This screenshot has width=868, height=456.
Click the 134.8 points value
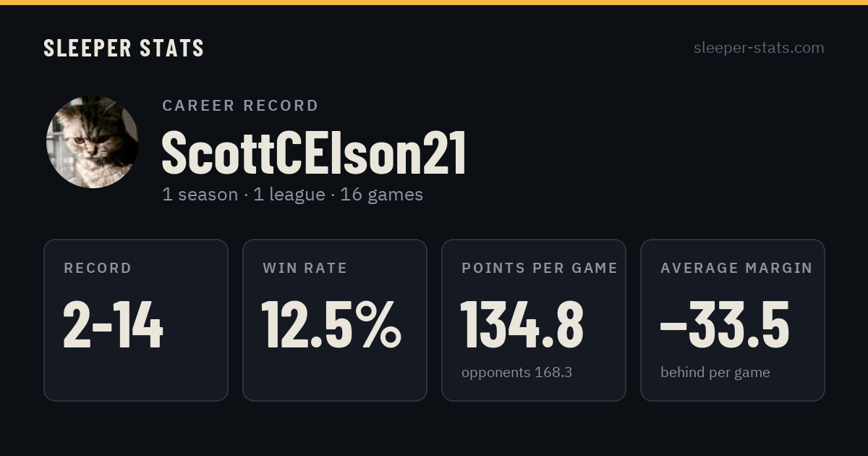coord(522,325)
